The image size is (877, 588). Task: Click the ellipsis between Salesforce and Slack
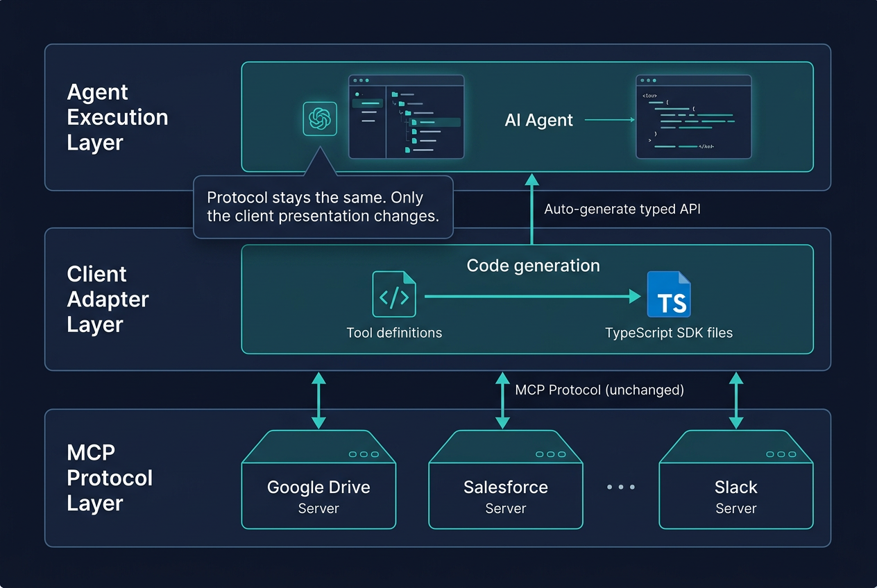(x=621, y=487)
